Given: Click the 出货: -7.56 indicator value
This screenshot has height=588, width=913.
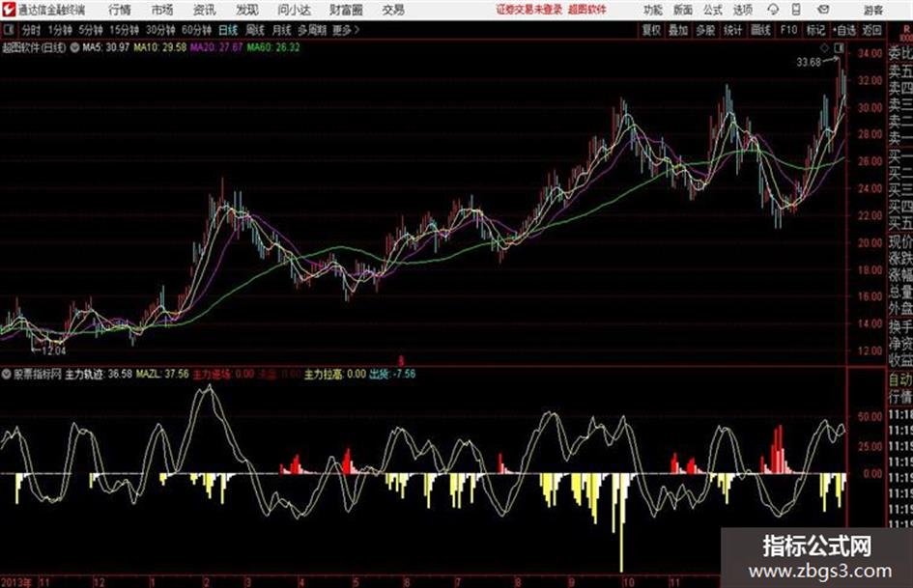Looking at the screenshot, I should tap(392, 375).
